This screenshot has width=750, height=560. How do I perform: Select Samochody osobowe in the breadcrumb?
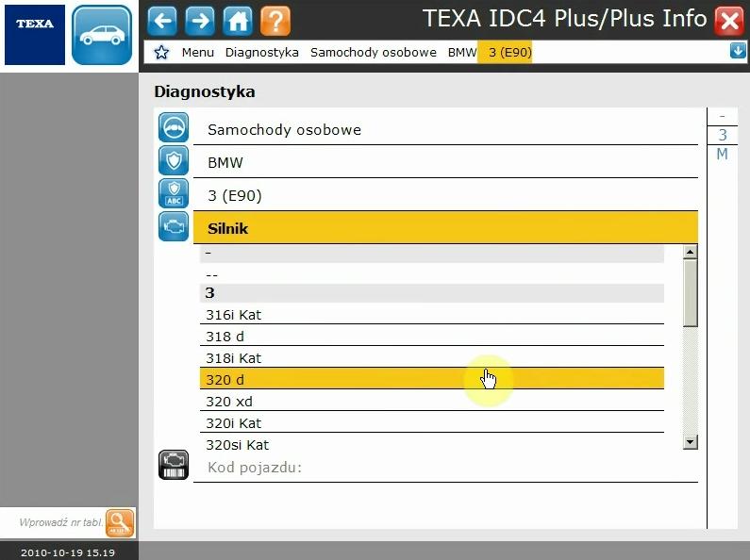click(373, 53)
